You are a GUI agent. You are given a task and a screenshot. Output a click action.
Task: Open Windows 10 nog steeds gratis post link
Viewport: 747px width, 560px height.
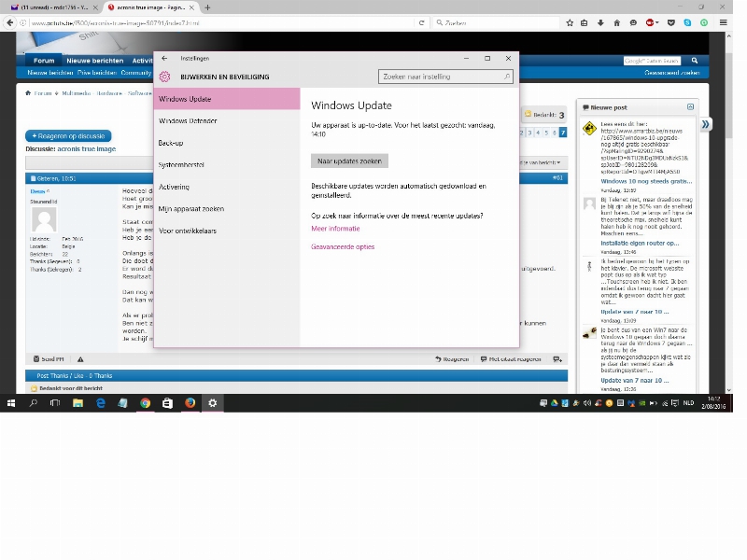click(x=646, y=181)
